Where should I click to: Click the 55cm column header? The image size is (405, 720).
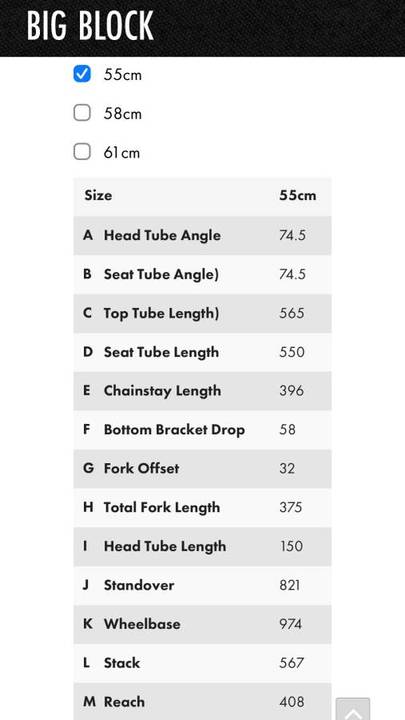coord(298,196)
